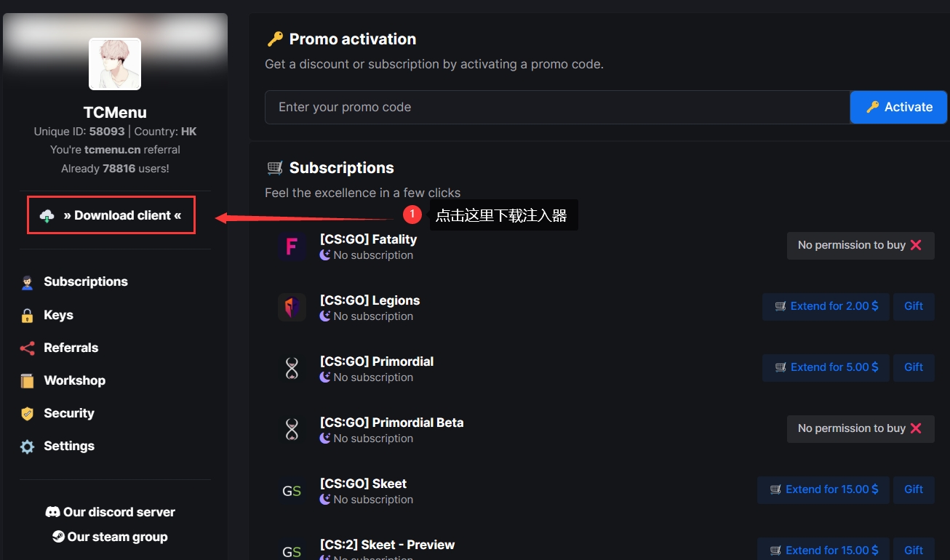Click the Security shield icon
Screen dimensions: 950x560
pos(28,414)
